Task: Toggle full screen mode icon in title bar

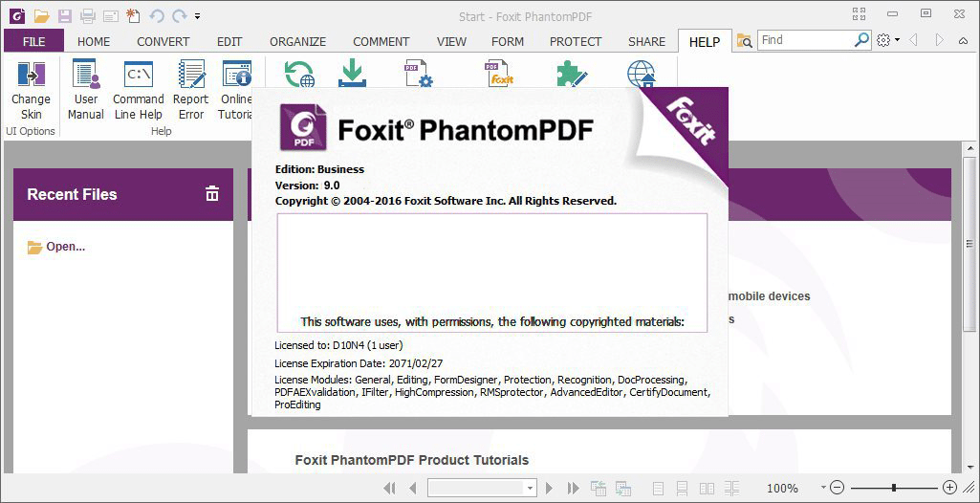Action: pos(859,13)
